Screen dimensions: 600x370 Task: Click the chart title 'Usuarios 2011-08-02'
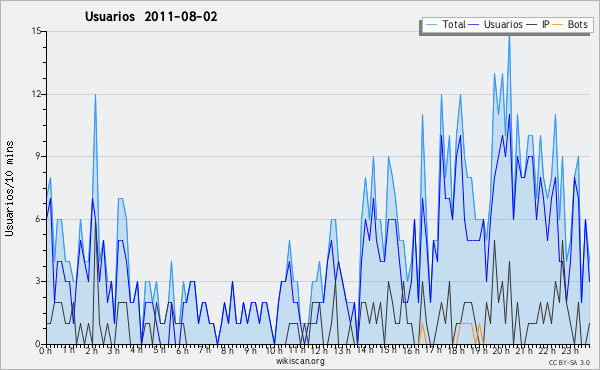(151, 16)
